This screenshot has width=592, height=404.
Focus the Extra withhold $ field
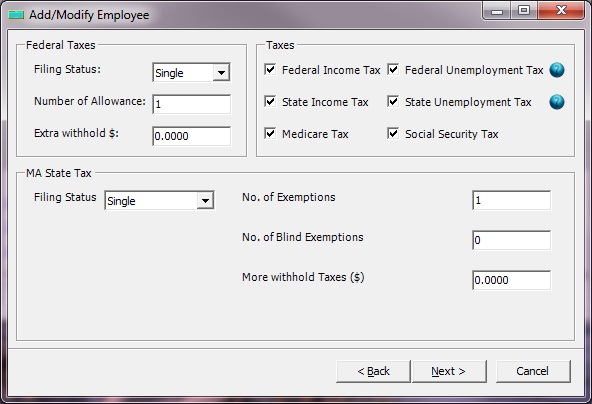tap(191, 136)
